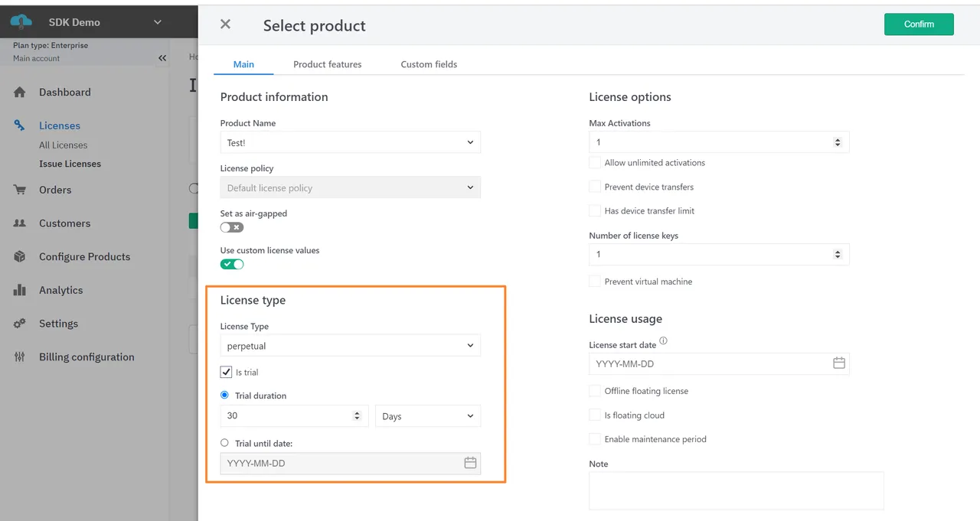Open the Days duration unit dropdown
The height and width of the screenshot is (521, 980).
427,415
